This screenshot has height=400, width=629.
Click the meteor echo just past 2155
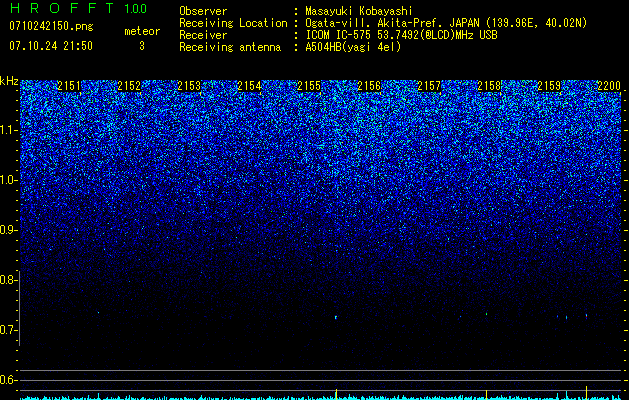pos(336,317)
